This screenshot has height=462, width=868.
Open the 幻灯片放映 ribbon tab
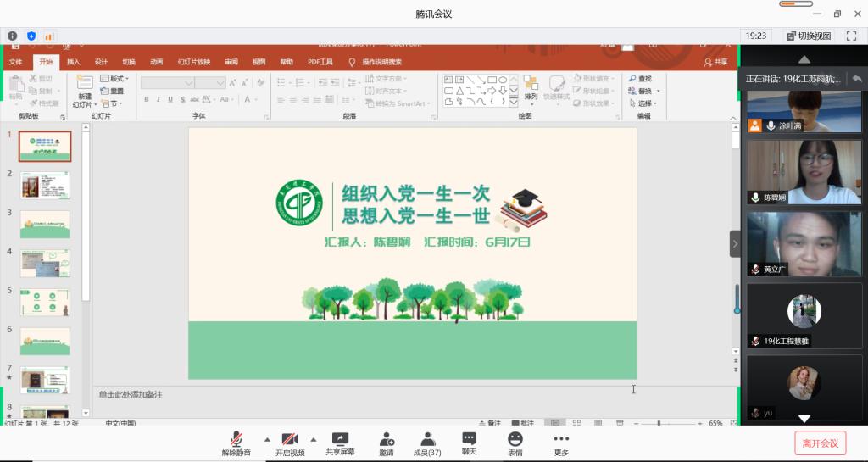(x=193, y=62)
